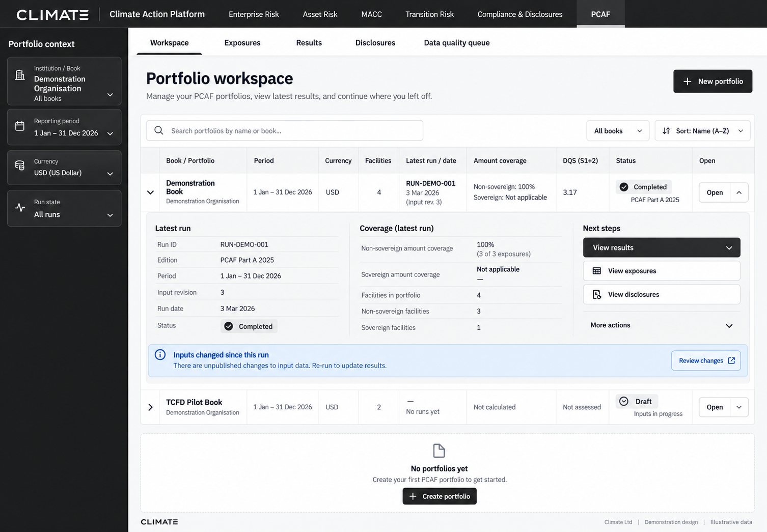
Task: Open the Reporting period selector
Action: tap(64, 127)
